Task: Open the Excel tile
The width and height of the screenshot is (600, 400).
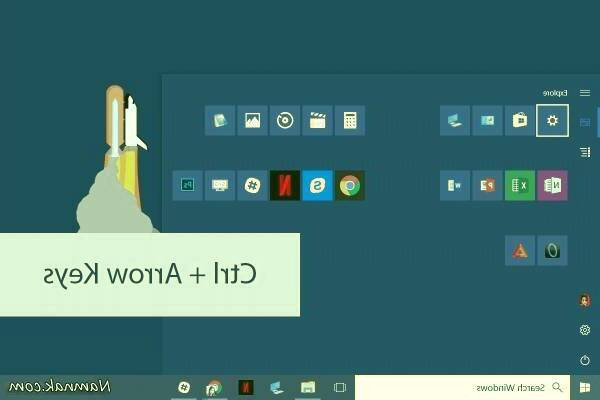Action: 520,185
